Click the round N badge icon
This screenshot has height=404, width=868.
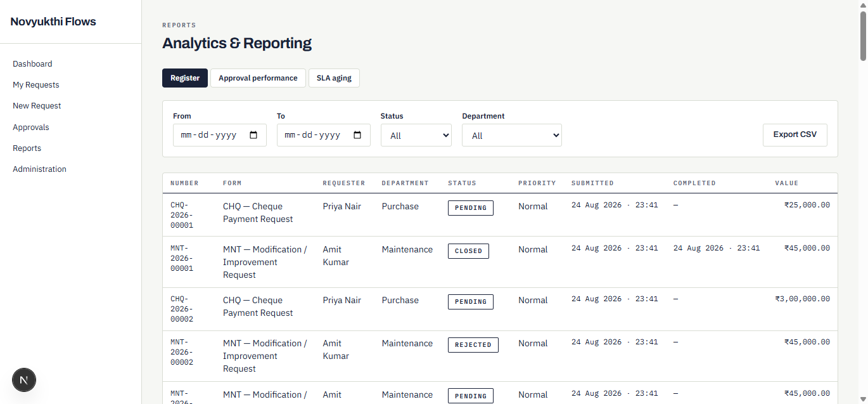[x=24, y=380]
